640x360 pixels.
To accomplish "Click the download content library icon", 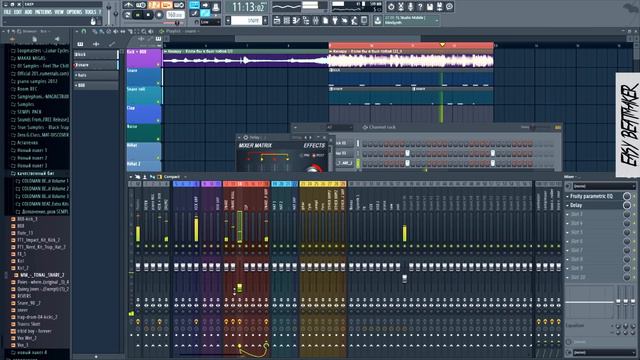I will [x=378, y=20].
